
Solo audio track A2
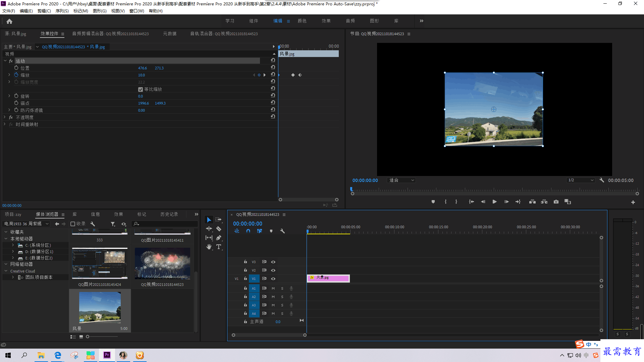(282, 297)
